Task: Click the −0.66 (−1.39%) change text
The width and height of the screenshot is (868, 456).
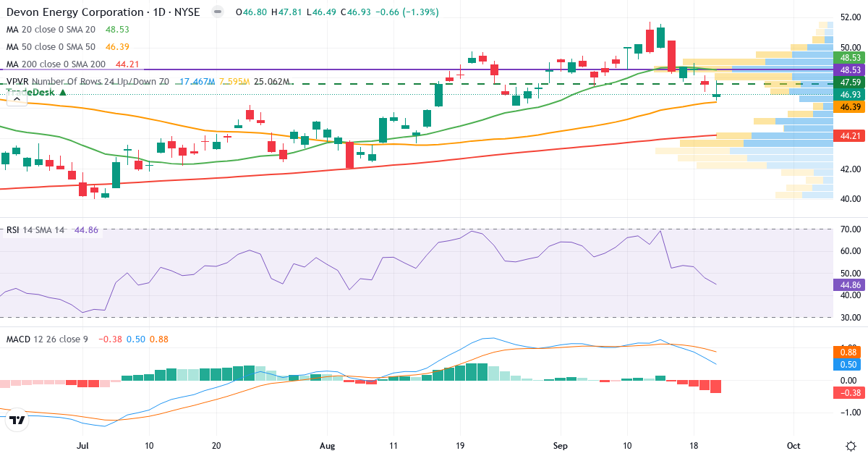Action: tap(407, 12)
